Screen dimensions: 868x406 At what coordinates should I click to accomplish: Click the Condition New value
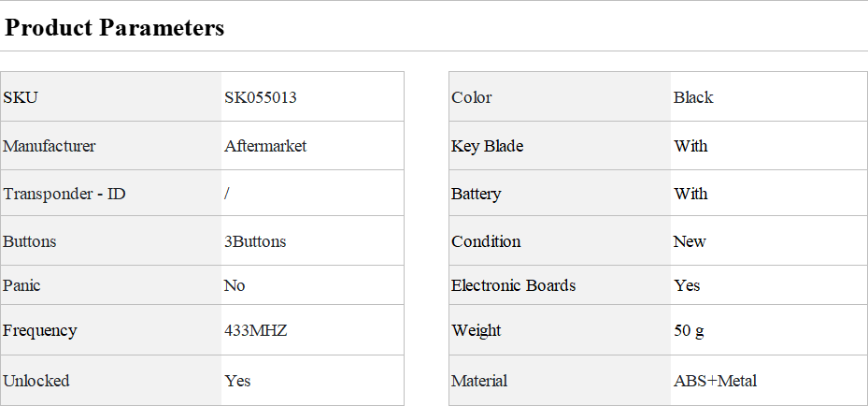690,241
